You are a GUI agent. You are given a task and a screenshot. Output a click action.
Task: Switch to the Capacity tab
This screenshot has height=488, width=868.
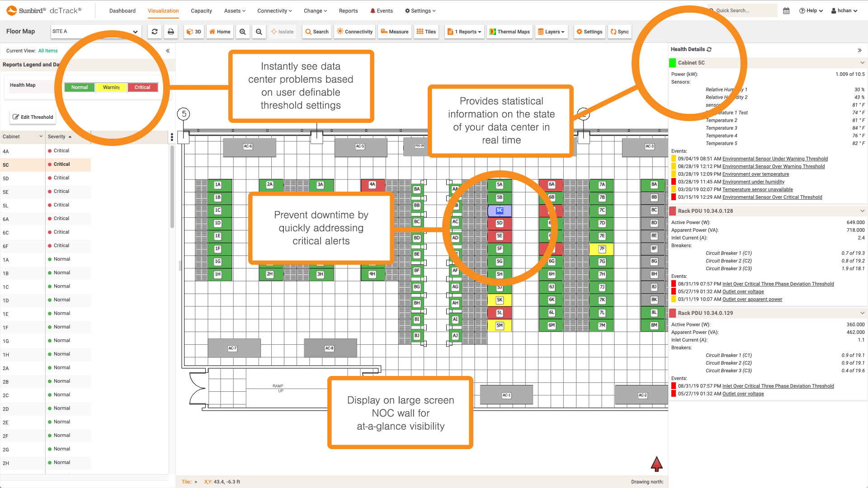coord(201,10)
